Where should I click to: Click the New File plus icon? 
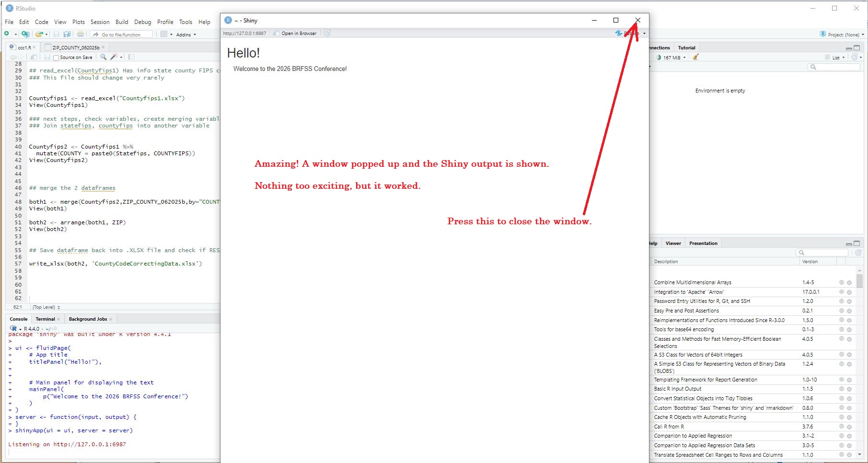(x=7, y=34)
